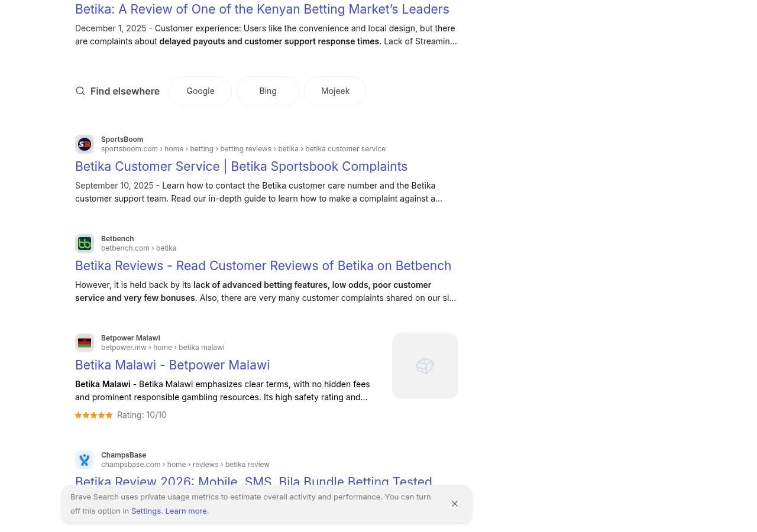Click the Betpower Malawi flag favicon
The image size is (757, 532).
coord(85,343)
